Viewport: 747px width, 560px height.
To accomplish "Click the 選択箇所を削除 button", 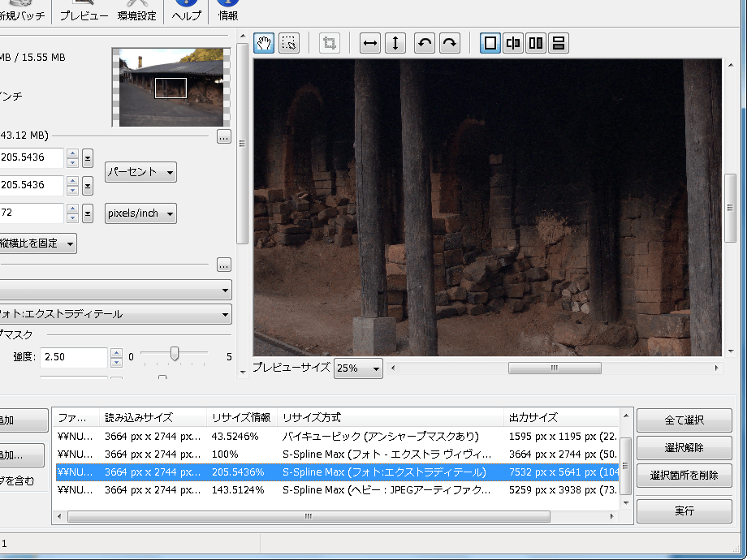I will [x=684, y=476].
